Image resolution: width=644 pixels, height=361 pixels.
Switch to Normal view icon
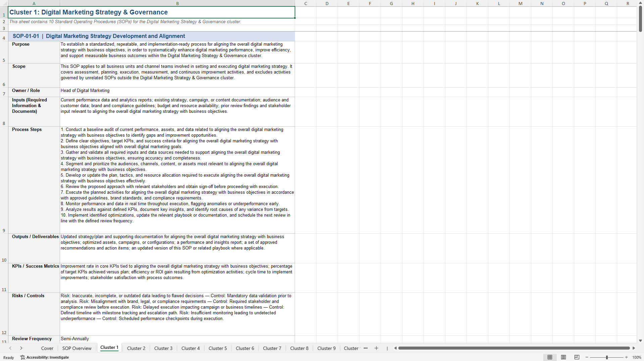pos(550,357)
